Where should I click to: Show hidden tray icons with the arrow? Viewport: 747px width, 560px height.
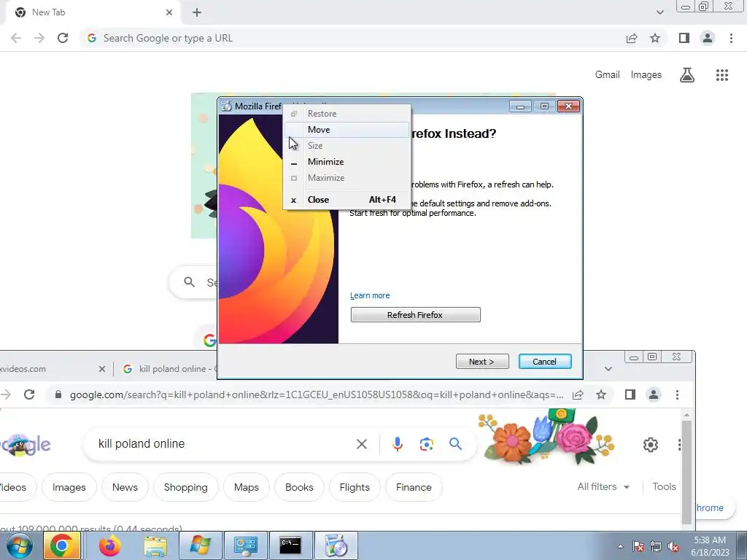[620, 546]
